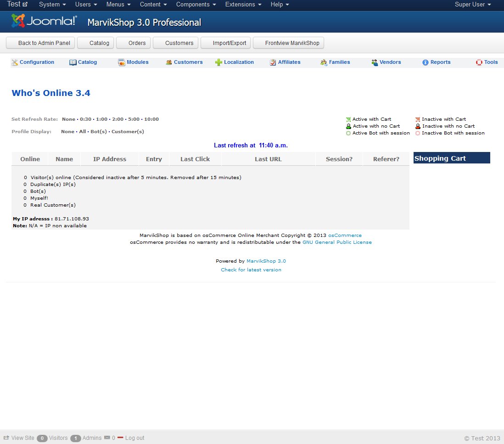Click Back to Admin Panel button

pyautogui.click(x=40, y=43)
